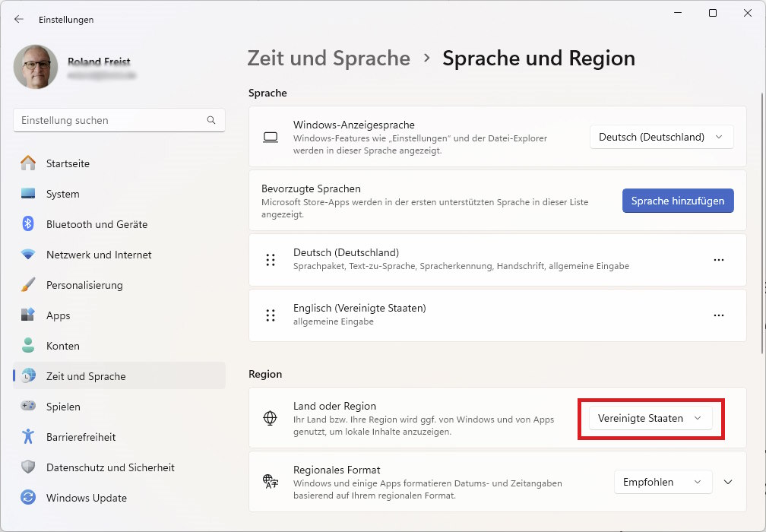The width and height of the screenshot is (766, 532).
Task: Open Startseite via the house icon
Action: click(28, 163)
